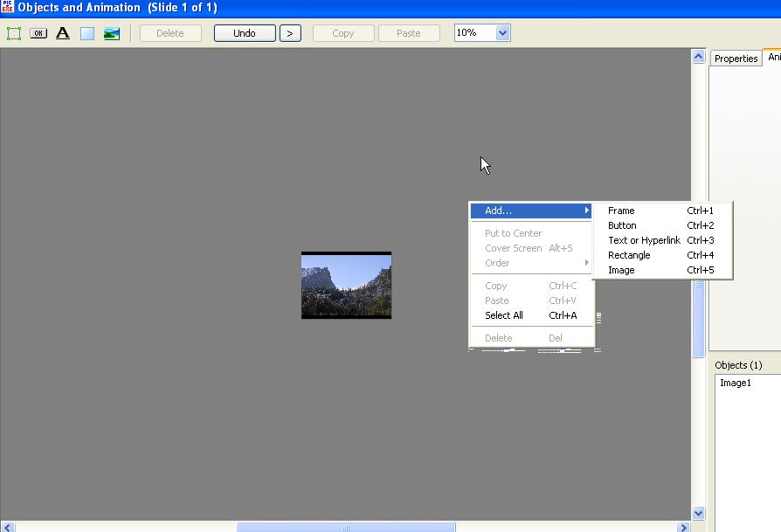Click the horizontal scrollbar thumb

coord(346,527)
